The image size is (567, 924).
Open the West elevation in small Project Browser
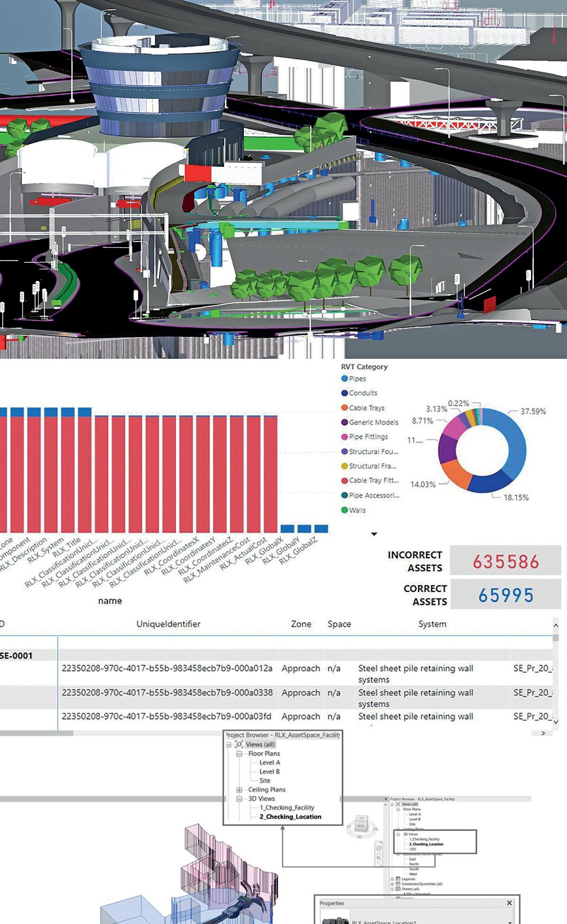[x=413, y=874]
